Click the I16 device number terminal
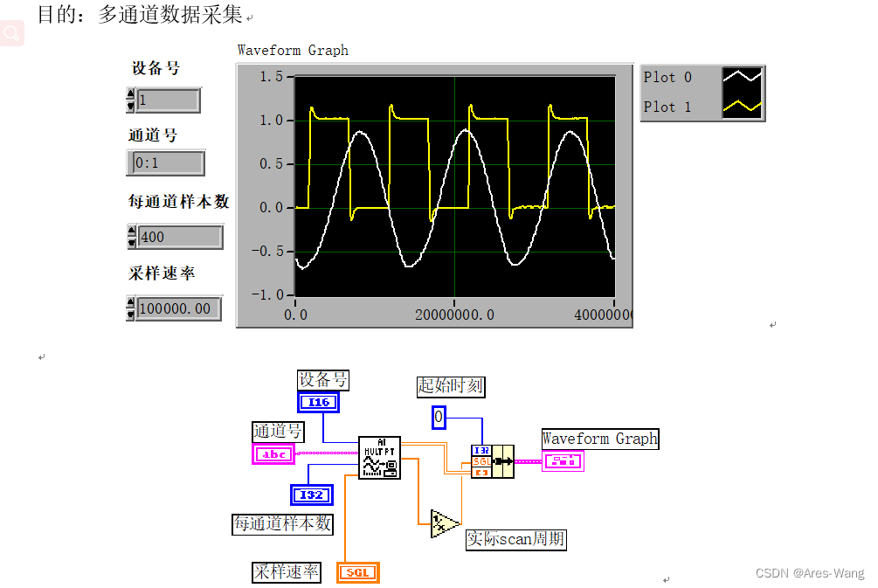878x588 pixels. [x=318, y=402]
